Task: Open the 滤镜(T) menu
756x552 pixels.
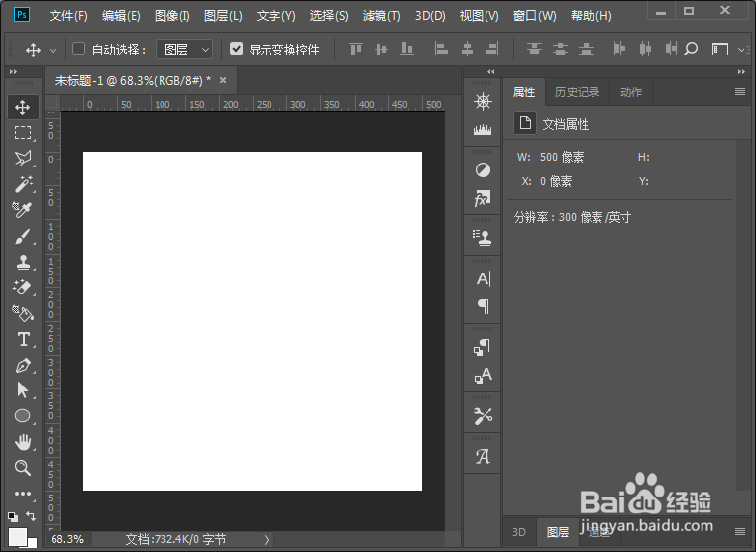Action: click(x=380, y=16)
